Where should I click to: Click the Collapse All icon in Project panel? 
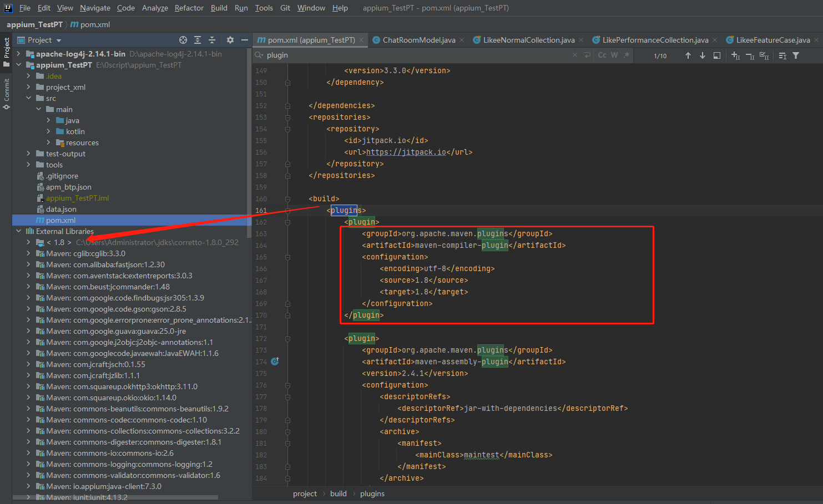point(212,40)
